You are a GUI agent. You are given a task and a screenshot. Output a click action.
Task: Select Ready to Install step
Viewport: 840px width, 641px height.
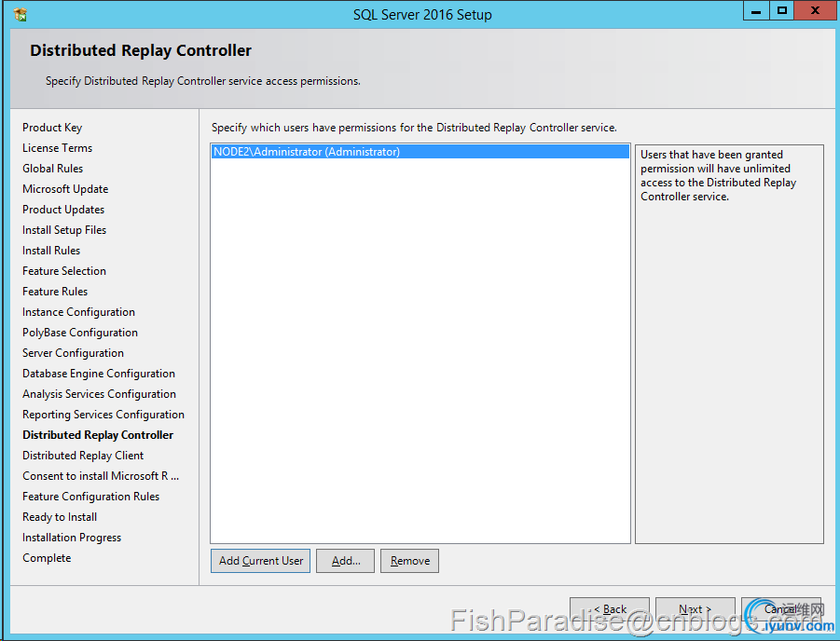(x=60, y=517)
